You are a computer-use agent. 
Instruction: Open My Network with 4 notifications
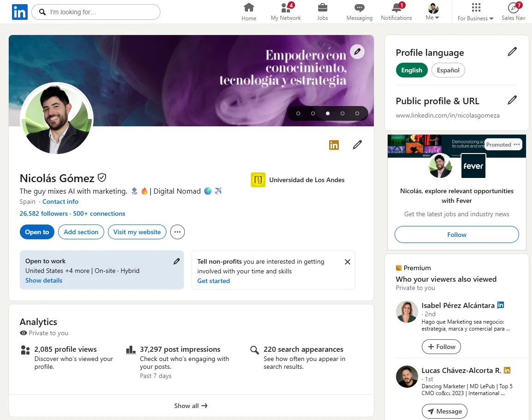tap(286, 12)
